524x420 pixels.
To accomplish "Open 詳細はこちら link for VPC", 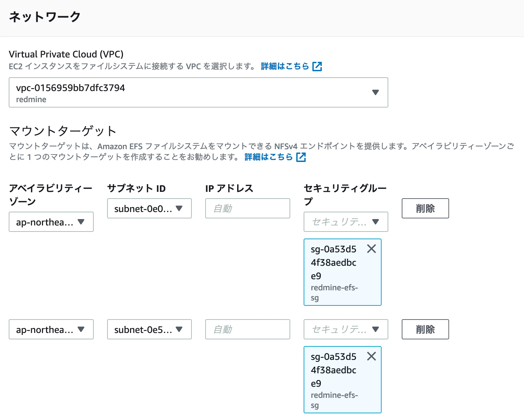I will pyautogui.click(x=285, y=66).
